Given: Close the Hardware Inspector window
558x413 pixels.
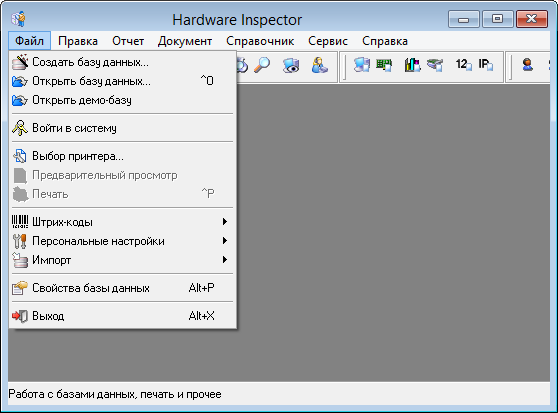Looking at the screenshot, I should 532,19.
